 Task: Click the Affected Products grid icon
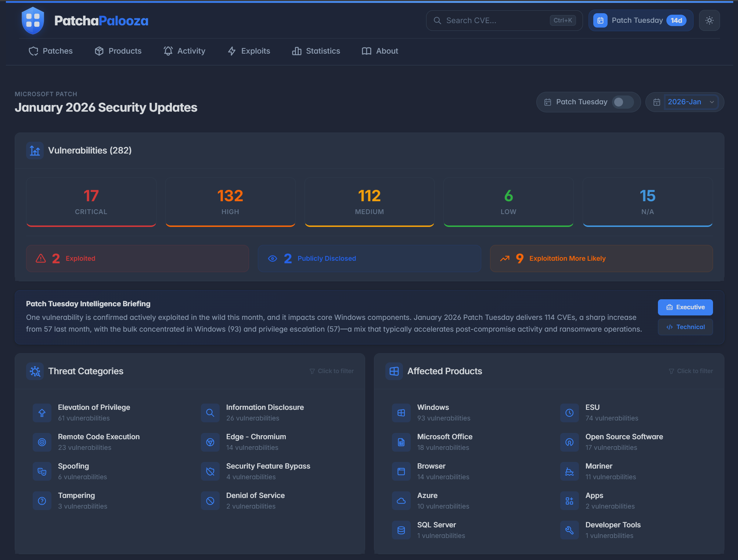tap(394, 371)
